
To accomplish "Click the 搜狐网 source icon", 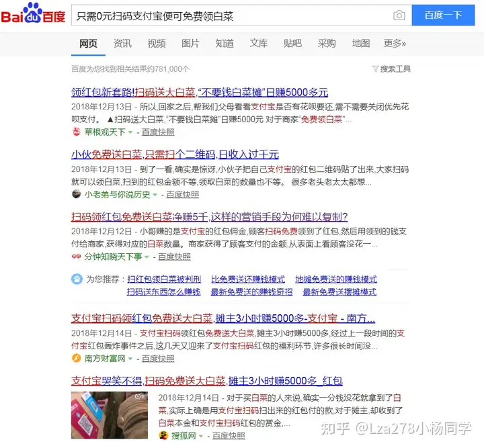I will [x=163, y=435].
